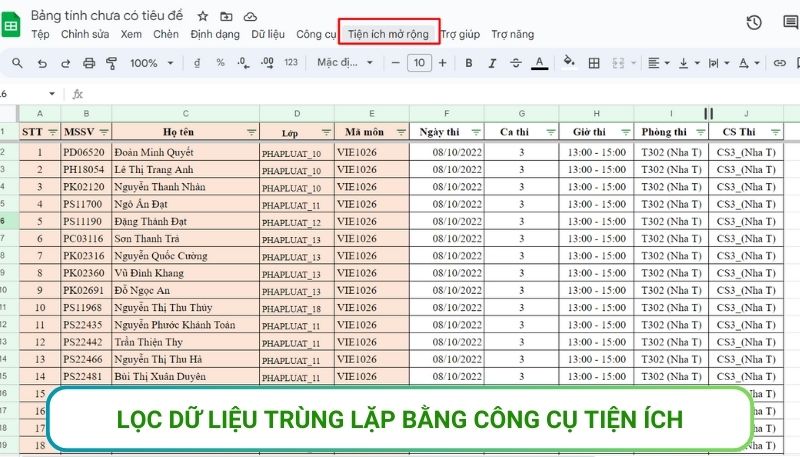The width and height of the screenshot is (800, 457).
Task: Select row 6 header
Action: click(x=9, y=221)
